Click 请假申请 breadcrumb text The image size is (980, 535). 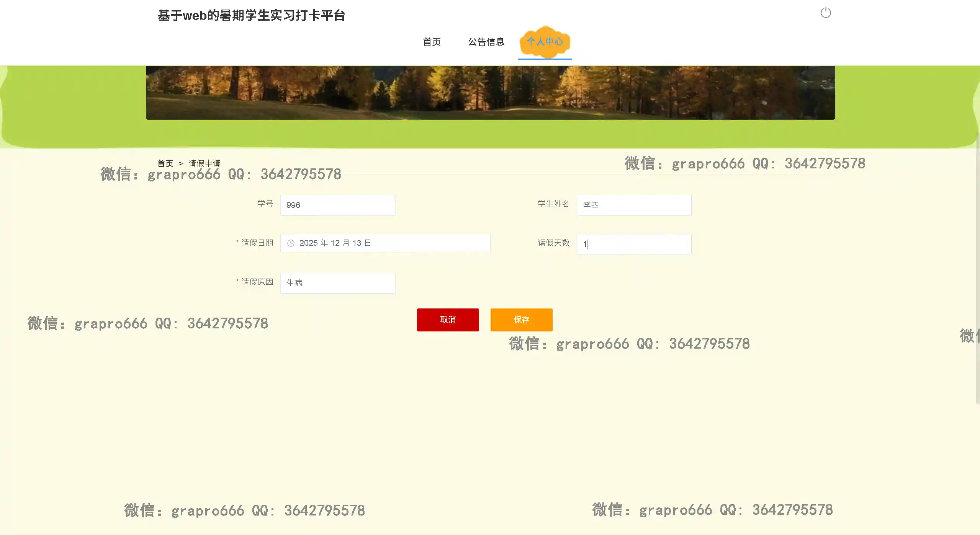204,163
